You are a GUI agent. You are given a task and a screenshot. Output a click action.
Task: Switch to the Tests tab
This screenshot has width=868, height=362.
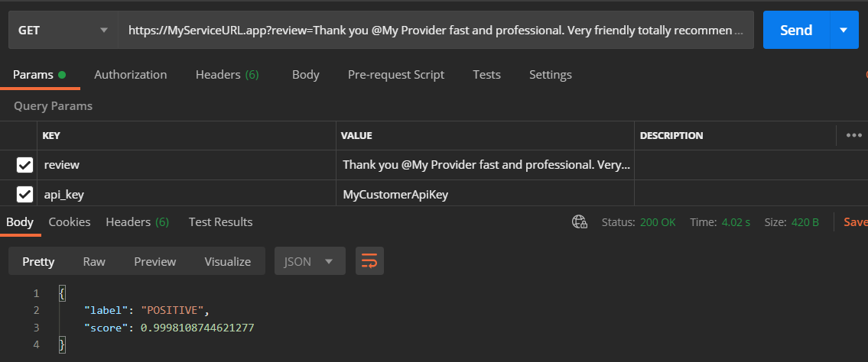click(486, 75)
